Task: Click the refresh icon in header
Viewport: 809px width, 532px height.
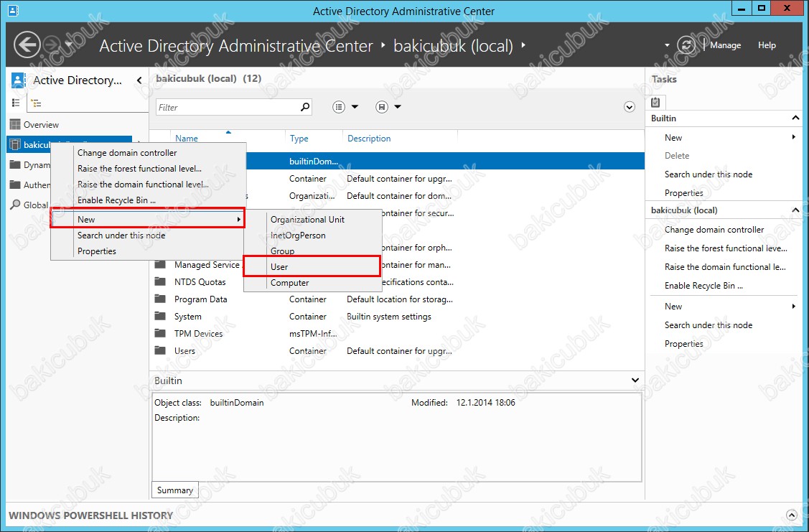Action: (686, 45)
